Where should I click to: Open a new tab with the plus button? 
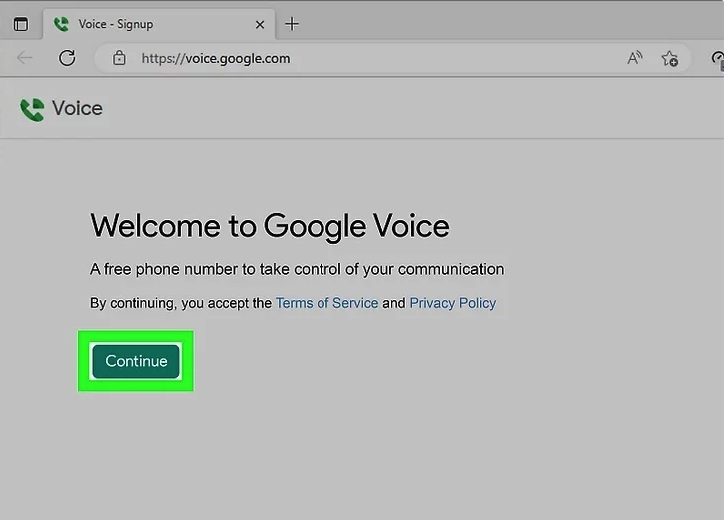292,24
